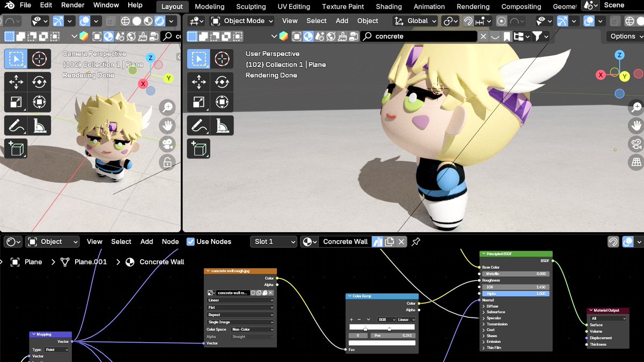Open the Render menu
This screenshot has height=362, width=644.
(72, 5)
